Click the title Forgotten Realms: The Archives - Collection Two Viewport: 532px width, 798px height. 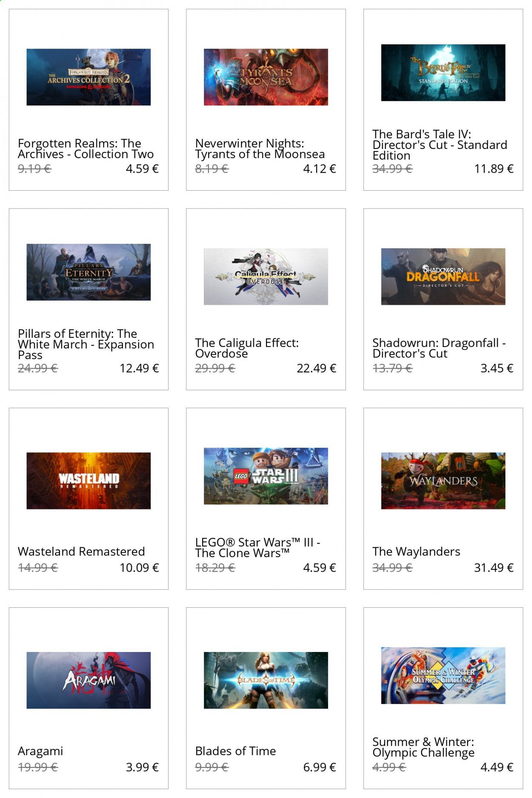(x=86, y=149)
